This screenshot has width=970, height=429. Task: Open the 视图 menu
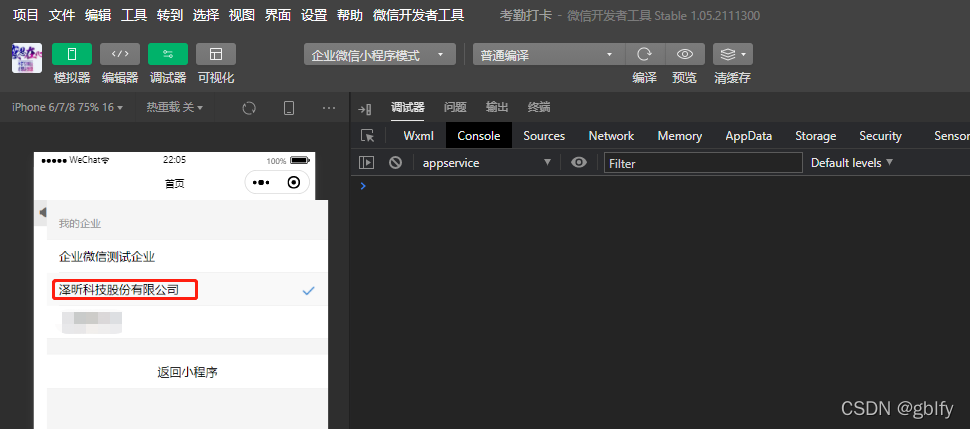pos(242,15)
